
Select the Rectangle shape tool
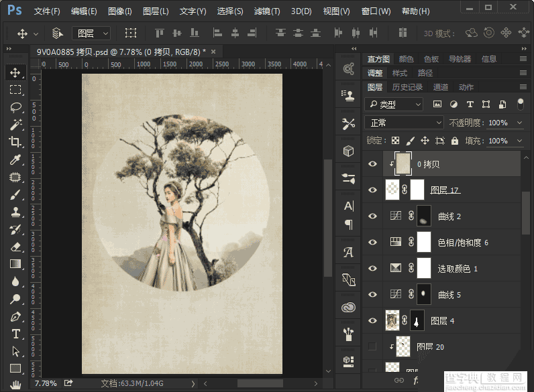(15, 369)
